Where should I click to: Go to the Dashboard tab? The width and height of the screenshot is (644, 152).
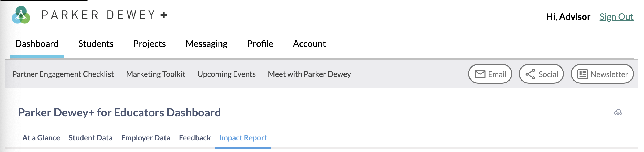(37, 44)
